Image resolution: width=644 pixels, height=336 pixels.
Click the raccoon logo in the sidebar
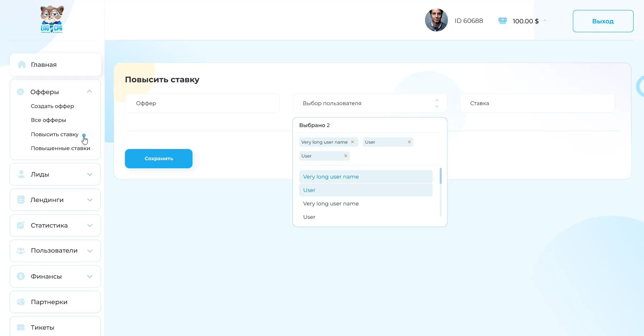[52, 19]
